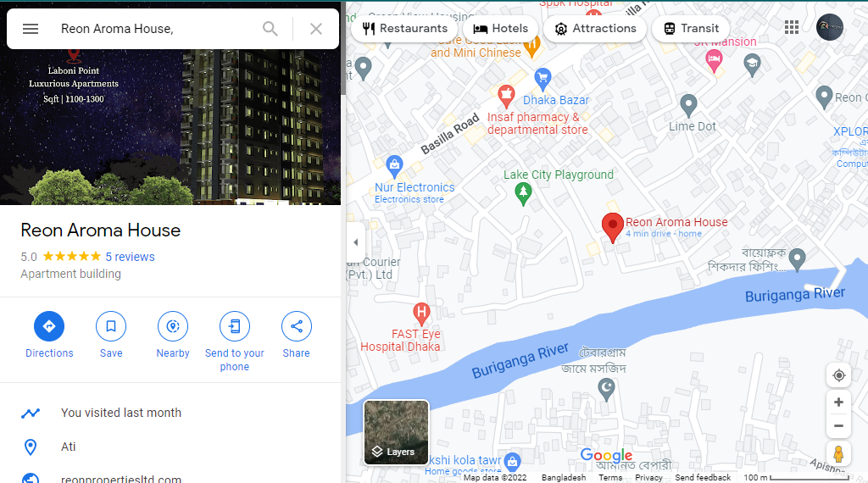The image size is (868, 483).
Task: Send to your phone icon
Action: click(x=235, y=326)
